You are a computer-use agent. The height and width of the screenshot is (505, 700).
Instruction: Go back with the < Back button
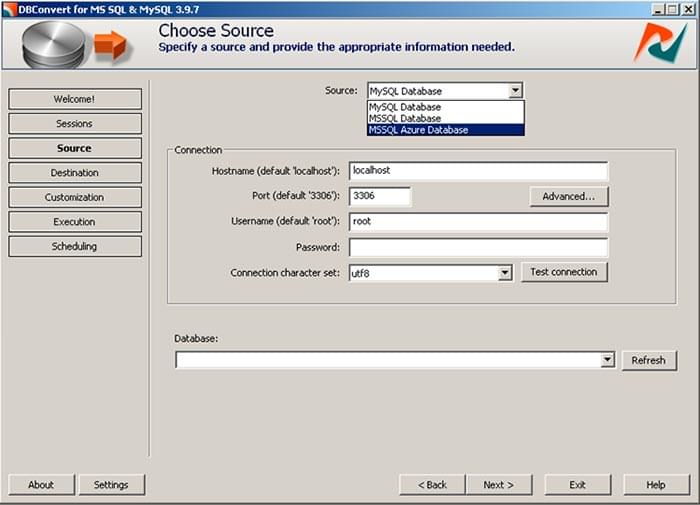point(432,485)
